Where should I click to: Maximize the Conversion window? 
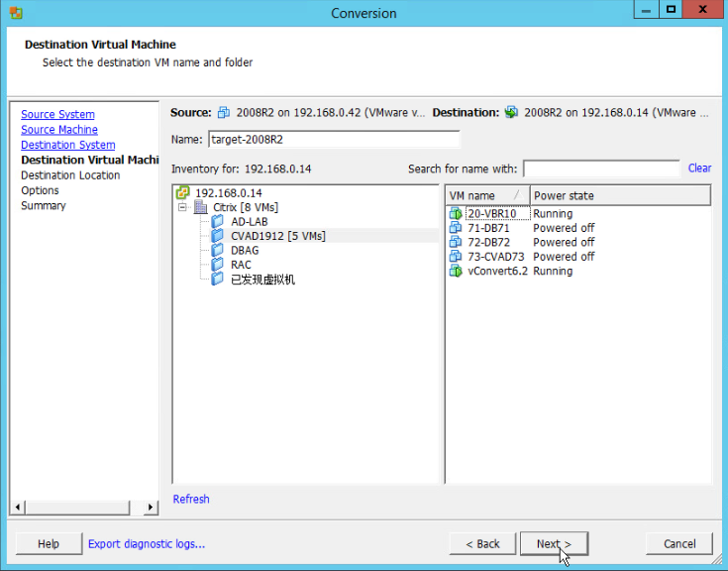coord(671,9)
